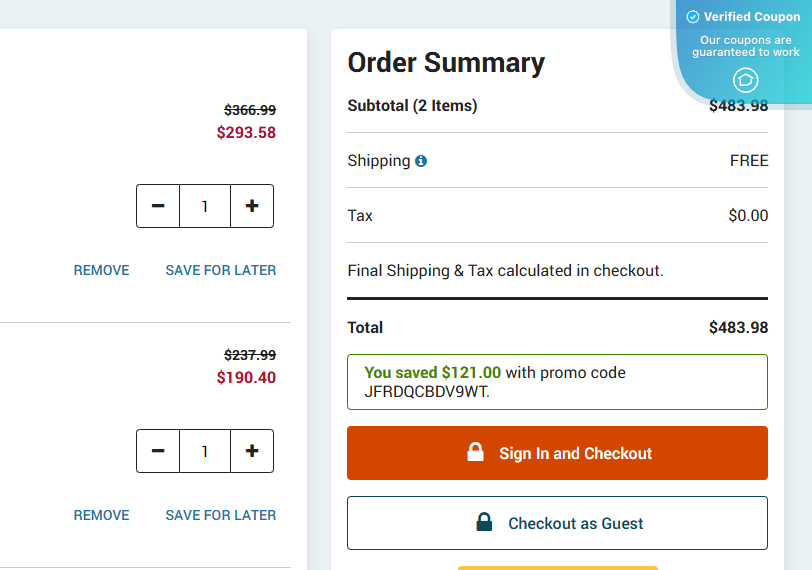Choose Checkout as Guest
Screen dimensions: 812x570
[557, 523]
